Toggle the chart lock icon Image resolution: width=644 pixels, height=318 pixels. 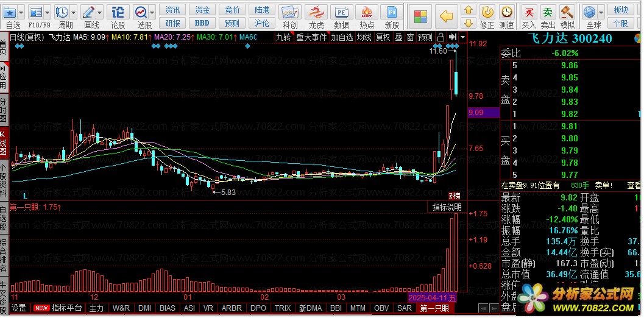click(441, 37)
